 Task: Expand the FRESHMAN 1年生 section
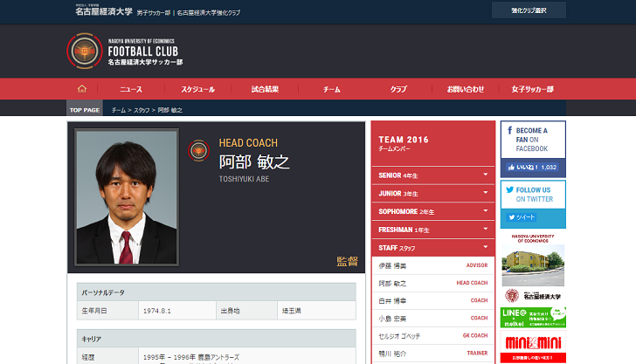point(432,230)
